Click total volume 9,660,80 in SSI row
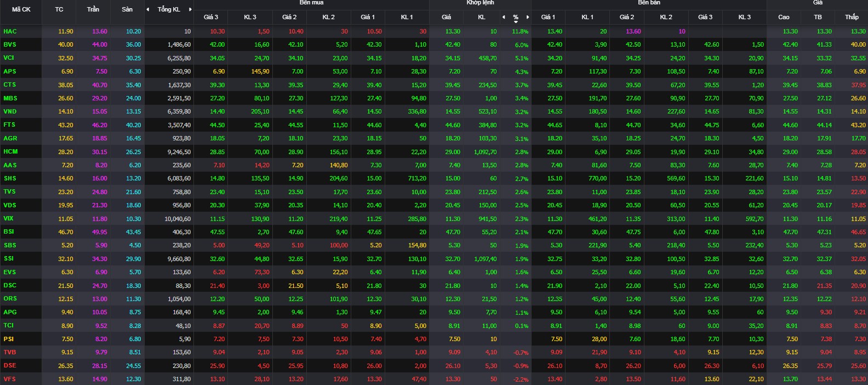This screenshot has height=385, width=868. click(179, 259)
